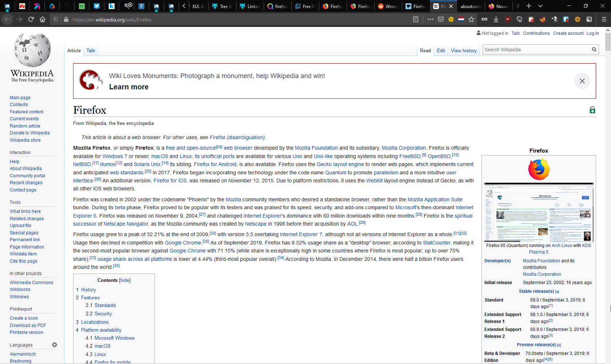611x364 pixels.
Task: Open the View history tab
Action: tap(464, 50)
